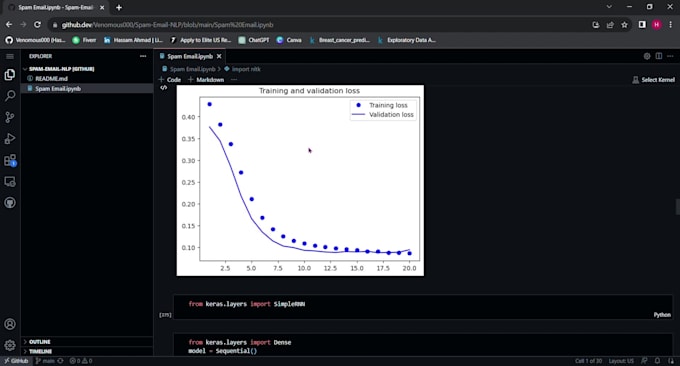Screen dimensions: 680x366
Task: Open the Accounts menu icon
Action: coord(10,324)
